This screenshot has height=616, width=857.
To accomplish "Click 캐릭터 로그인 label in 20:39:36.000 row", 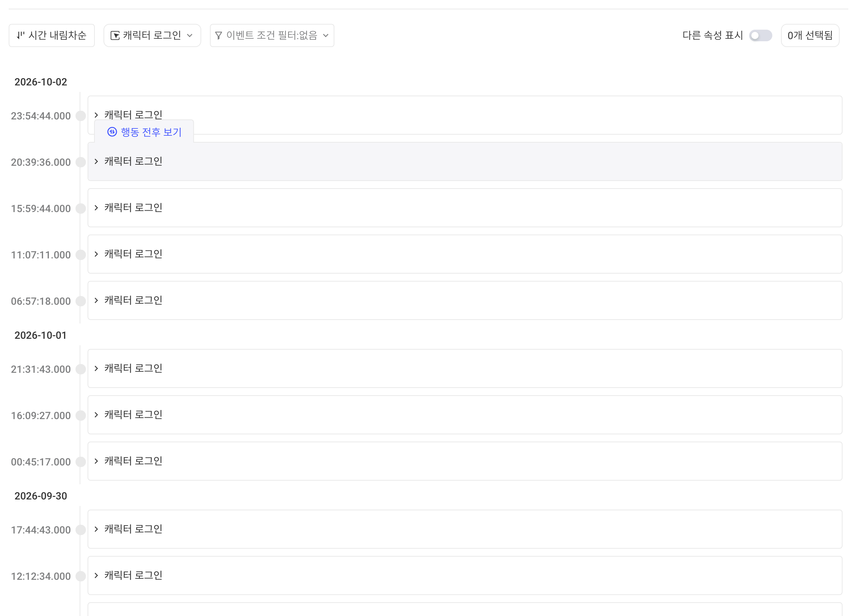I will point(134,161).
